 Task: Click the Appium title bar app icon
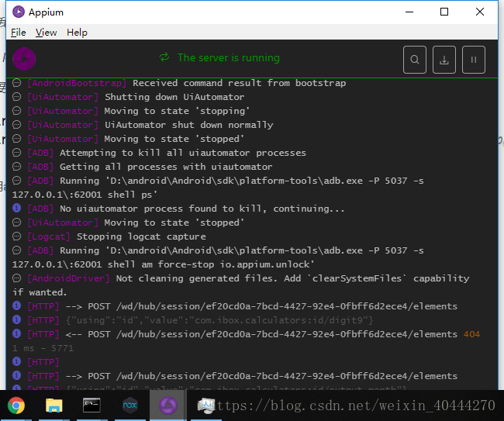pos(19,12)
